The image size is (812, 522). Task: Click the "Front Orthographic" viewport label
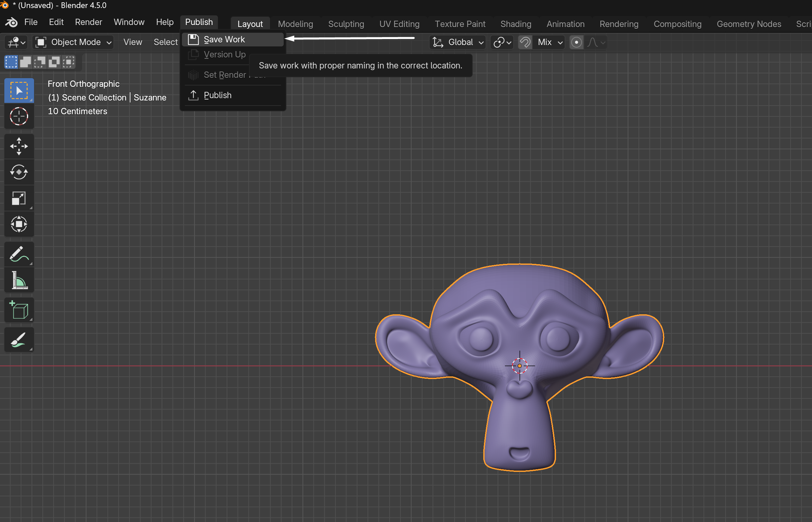(x=84, y=84)
